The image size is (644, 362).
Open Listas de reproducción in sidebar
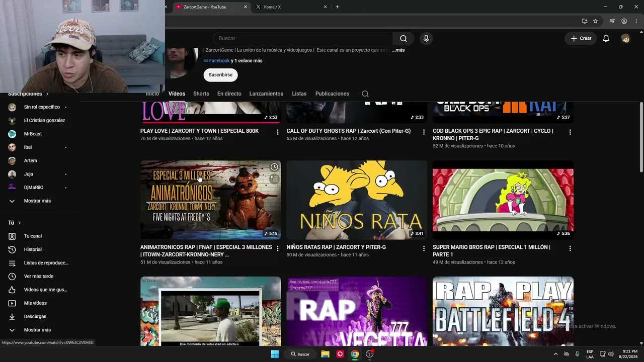tap(38, 263)
